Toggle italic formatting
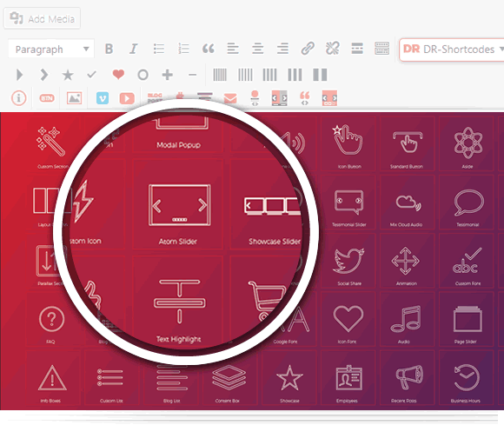The image size is (504, 425). (x=134, y=49)
